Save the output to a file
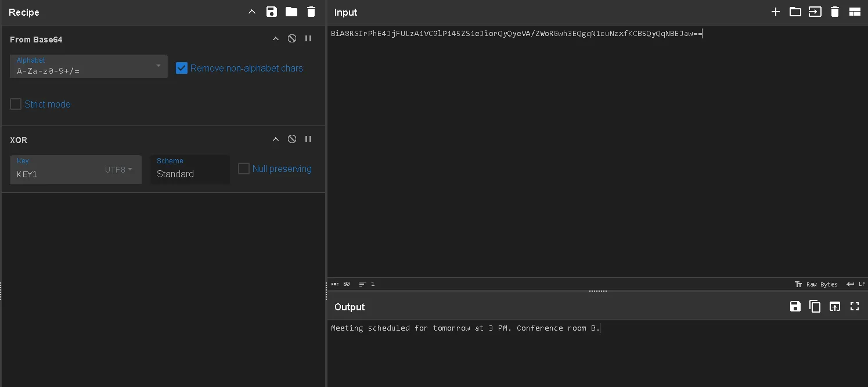Image resolution: width=868 pixels, height=387 pixels. [x=795, y=306]
